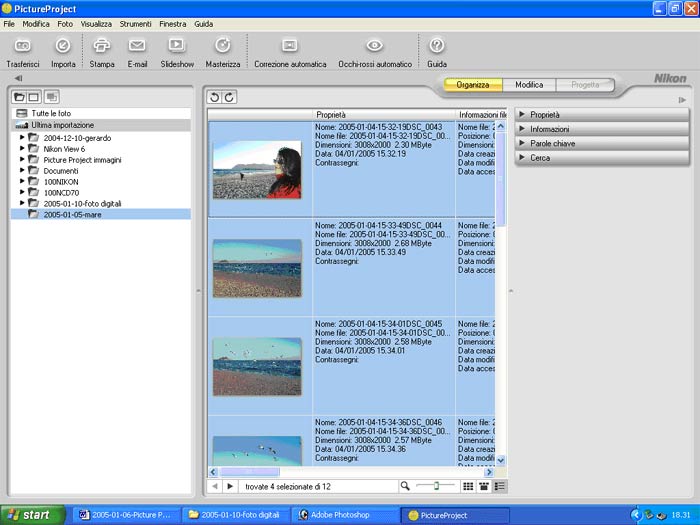
Task: Expand the Proprietà panel
Action: [602, 115]
